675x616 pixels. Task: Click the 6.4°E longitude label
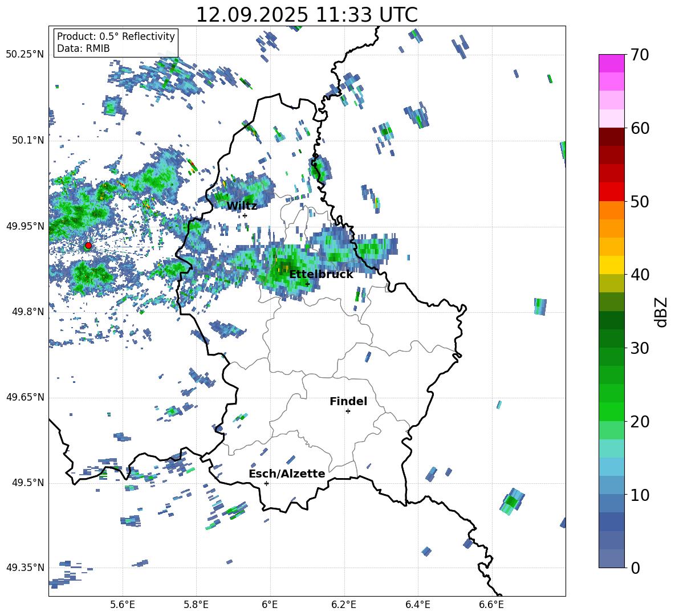tap(417, 605)
